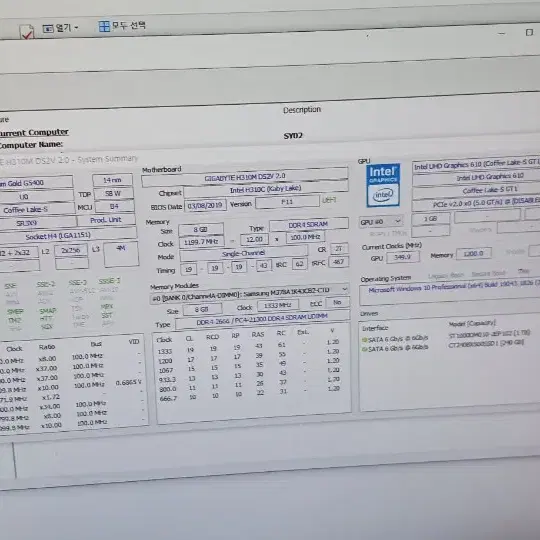Click the Current Computer heading
The height and width of the screenshot is (540, 540).
tap(34, 133)
